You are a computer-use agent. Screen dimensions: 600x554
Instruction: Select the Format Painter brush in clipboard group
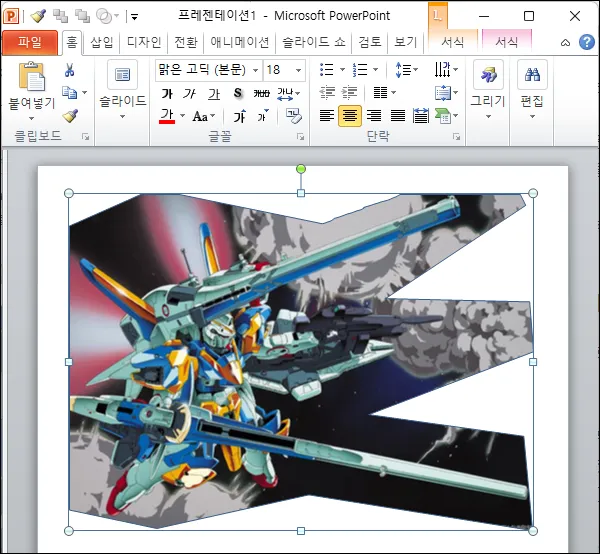tap(70, 116)
